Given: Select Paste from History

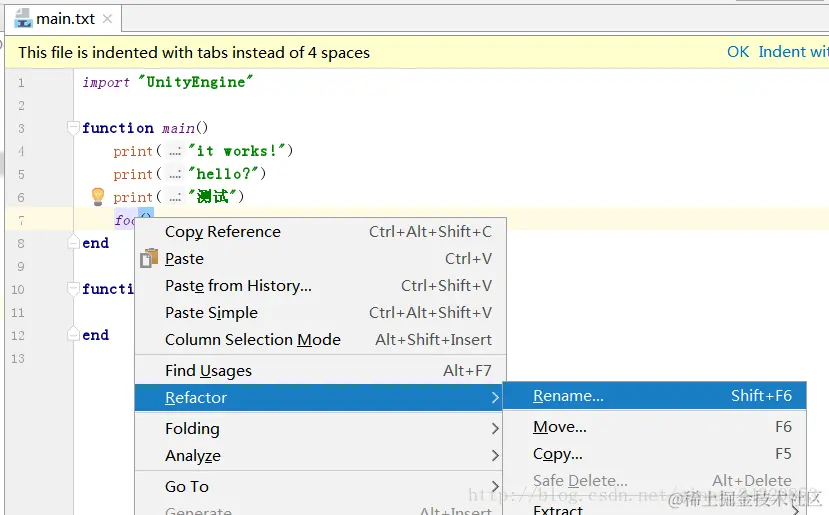Looking at the screenshot, I should pyautogui.click(x=238, y=286).
